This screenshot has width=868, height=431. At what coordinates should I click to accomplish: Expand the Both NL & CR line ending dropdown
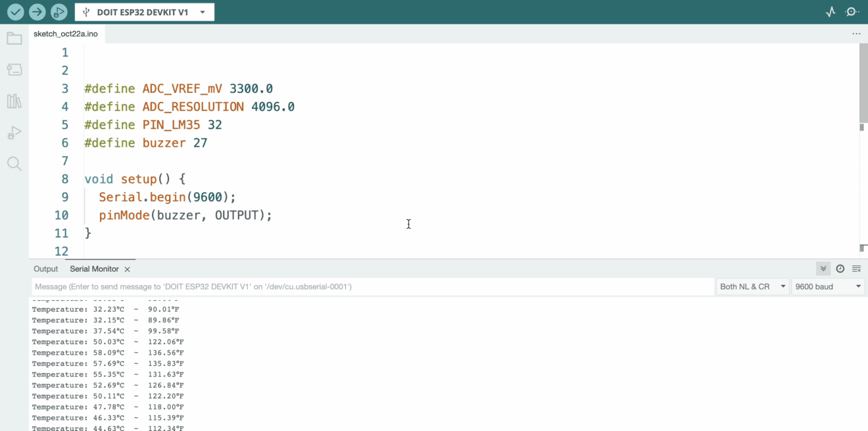coord(752,286)
